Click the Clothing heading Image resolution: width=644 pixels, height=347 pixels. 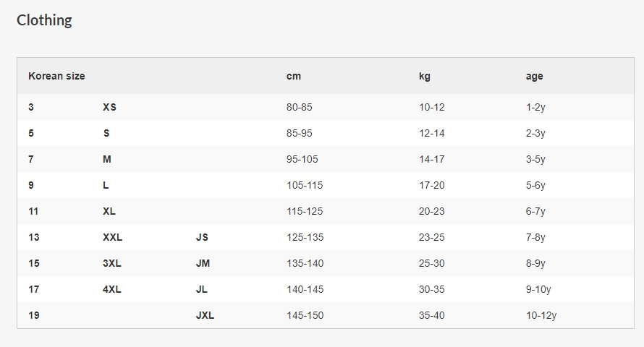pyautogui.click(x=44, y=20)
